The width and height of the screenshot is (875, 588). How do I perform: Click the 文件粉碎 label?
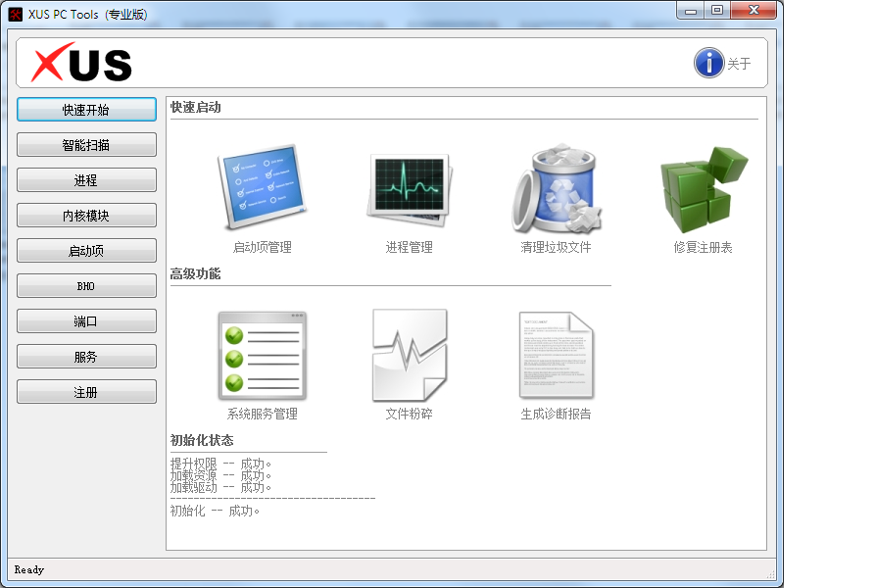(409, 414)
